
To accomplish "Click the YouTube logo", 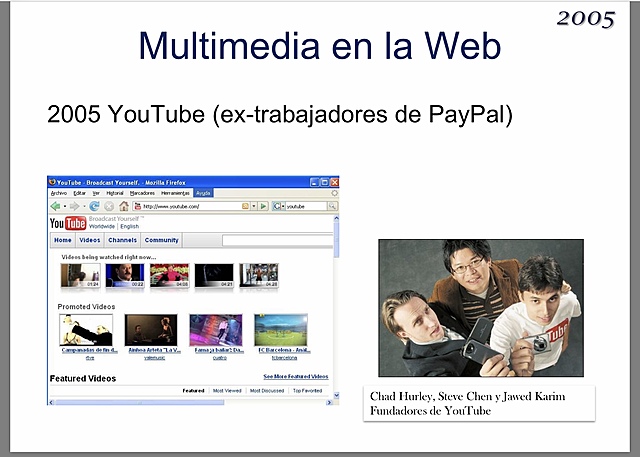I will tap(68, 223).
